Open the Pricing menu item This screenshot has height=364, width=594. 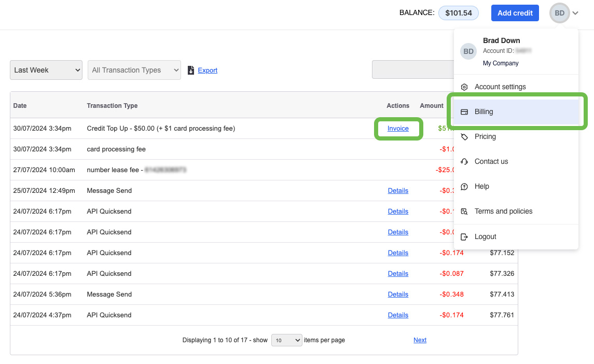pyautogui.click(x=516, y=137)
